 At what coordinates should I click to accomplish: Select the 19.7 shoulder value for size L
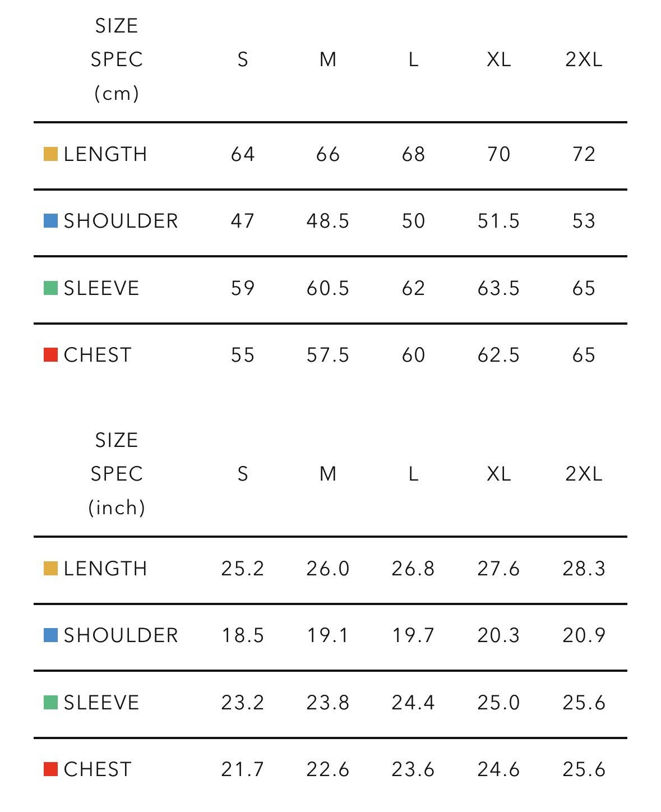(x=413, y=635)
